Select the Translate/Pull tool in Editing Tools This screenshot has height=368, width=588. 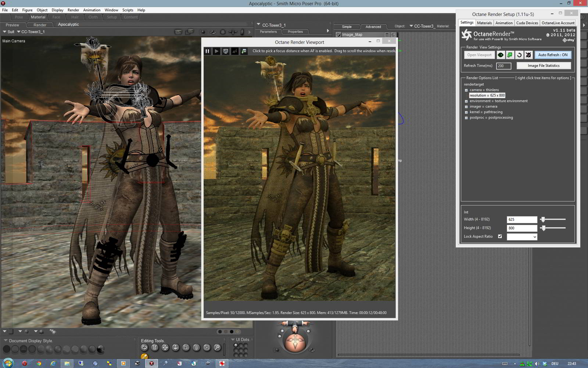(165, 347)
